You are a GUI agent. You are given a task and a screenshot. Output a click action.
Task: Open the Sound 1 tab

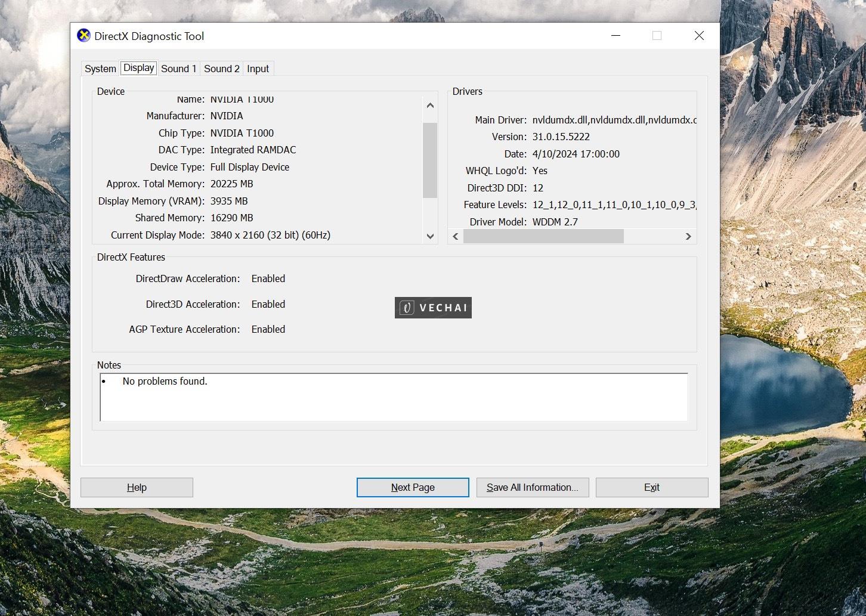[178, 69]
